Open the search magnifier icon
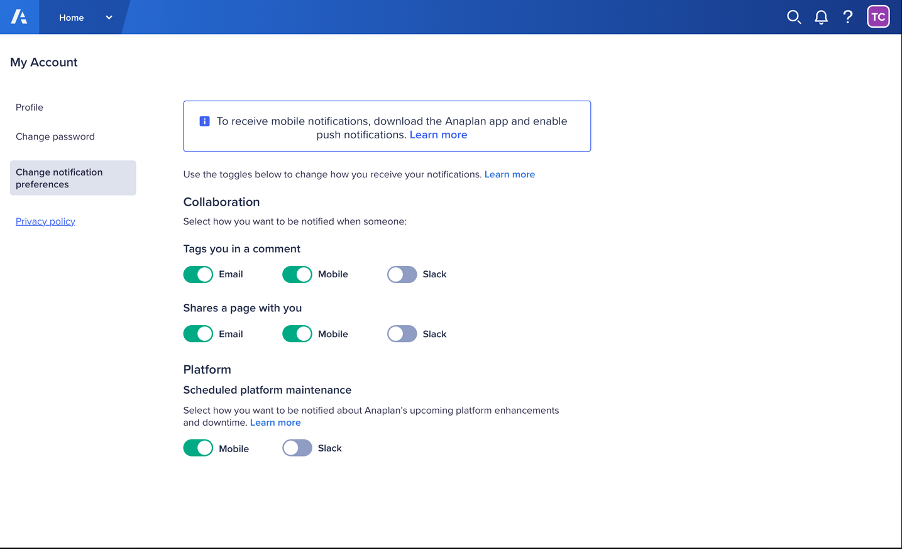Viewport: 902px width, 550px height. click(794, 17)
